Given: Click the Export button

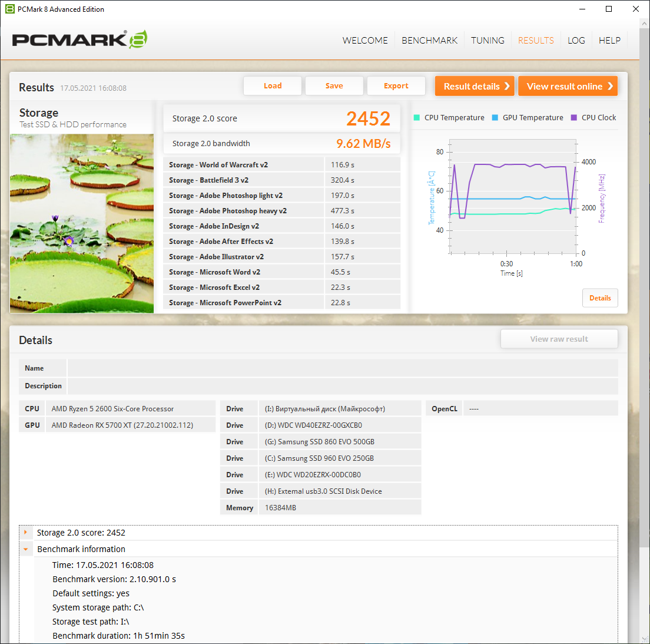Looking at the screenshot, I should pyautogui.click(x=396, y=86).
